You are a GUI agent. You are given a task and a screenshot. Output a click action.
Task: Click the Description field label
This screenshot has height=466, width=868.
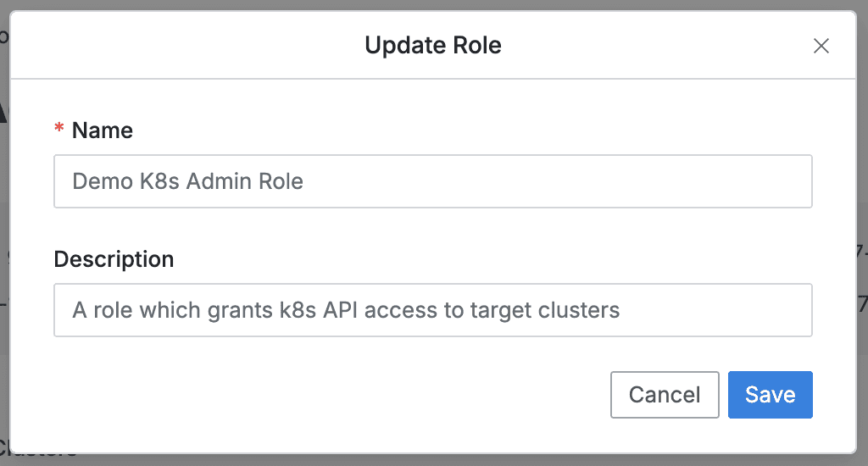[x=114, y=259]
